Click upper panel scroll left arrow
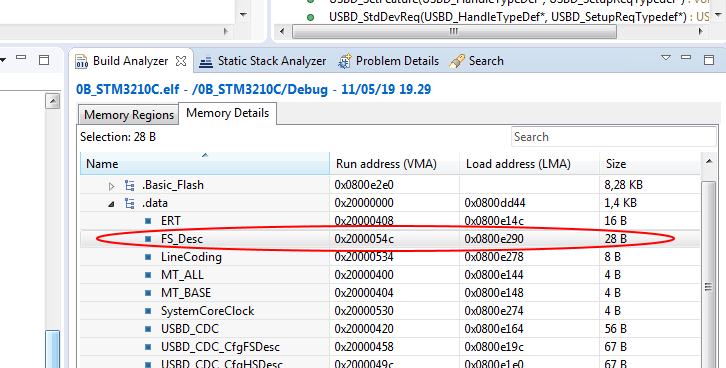Image resolution: width=726 pixels, height=368 pixels. (282, 32)
